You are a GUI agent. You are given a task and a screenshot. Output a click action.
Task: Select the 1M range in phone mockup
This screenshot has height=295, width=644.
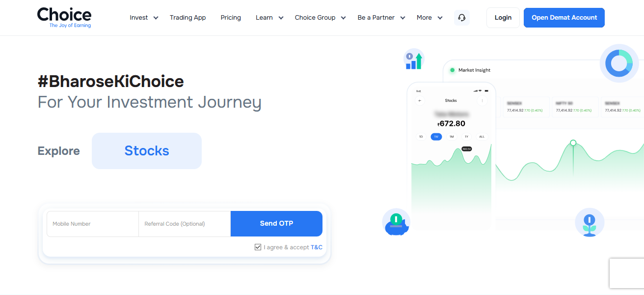[x=452, y=137]
